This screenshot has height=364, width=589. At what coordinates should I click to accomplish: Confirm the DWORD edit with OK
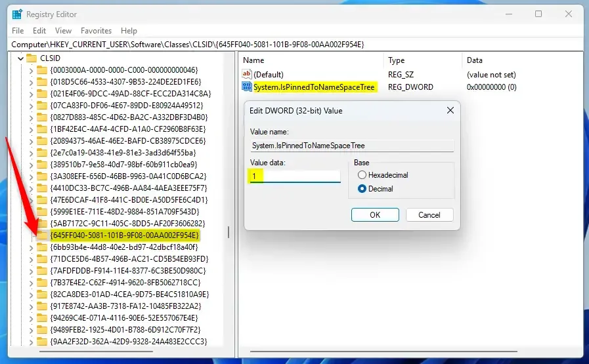pos(375,214)
